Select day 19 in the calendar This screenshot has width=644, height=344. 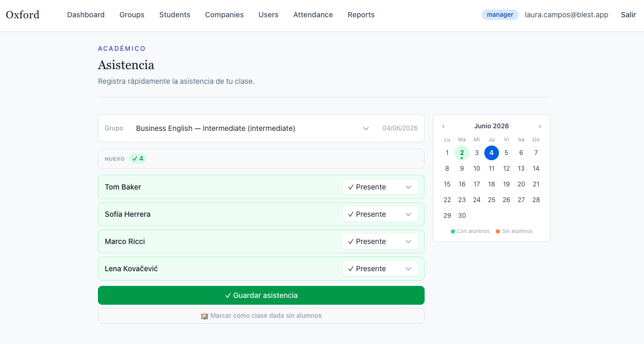click(506, 184)
